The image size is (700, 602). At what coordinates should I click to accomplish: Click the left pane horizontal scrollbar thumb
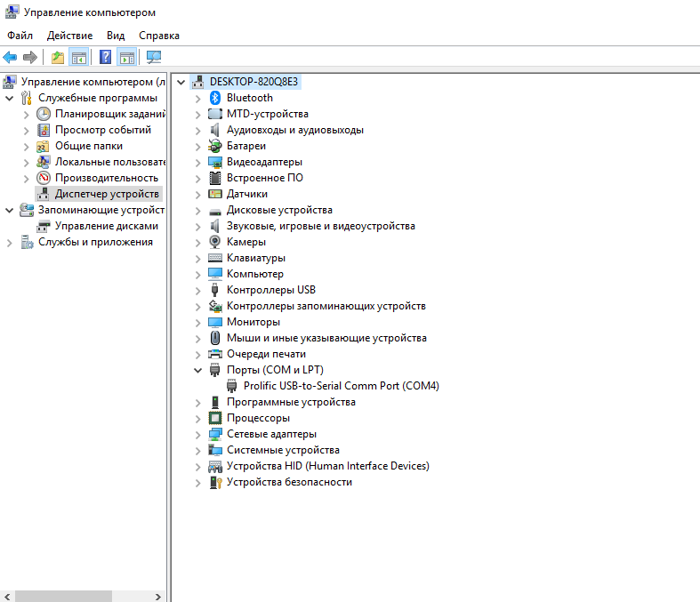pos(64,597)
